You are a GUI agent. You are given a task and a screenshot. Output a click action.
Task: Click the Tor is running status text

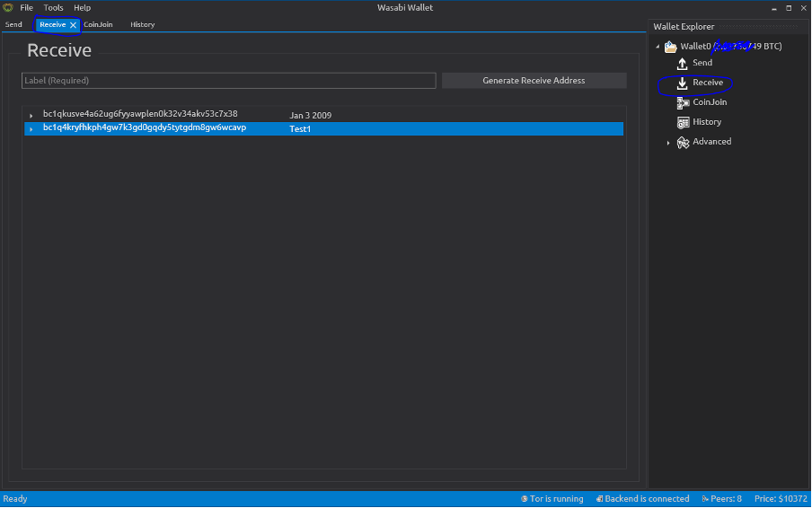coord(556,499)
